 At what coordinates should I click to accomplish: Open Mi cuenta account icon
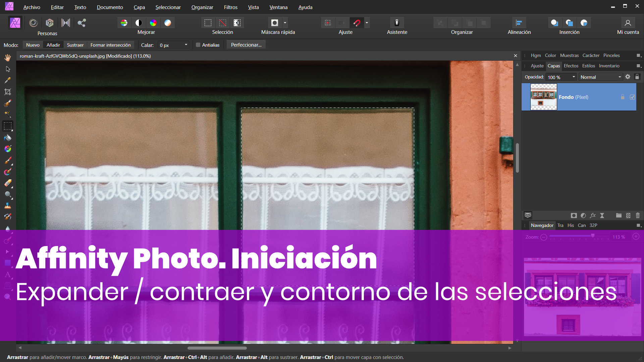628,23
